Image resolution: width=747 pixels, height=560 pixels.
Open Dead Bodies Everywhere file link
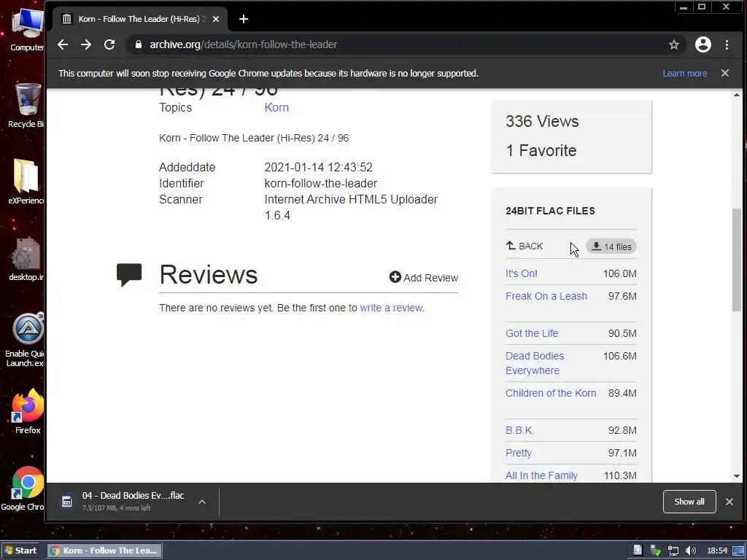tap(535, 363)
